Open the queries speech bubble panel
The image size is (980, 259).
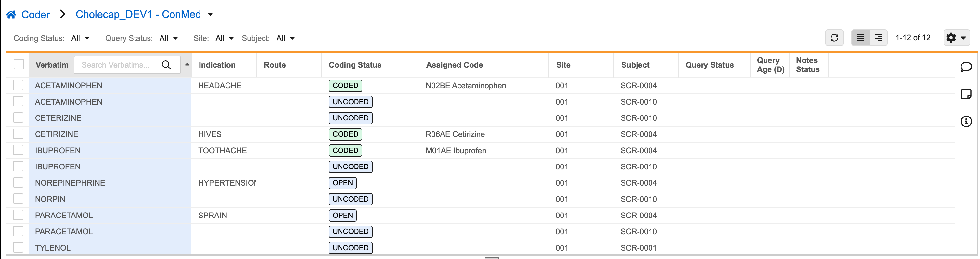[x=966, y=67]
